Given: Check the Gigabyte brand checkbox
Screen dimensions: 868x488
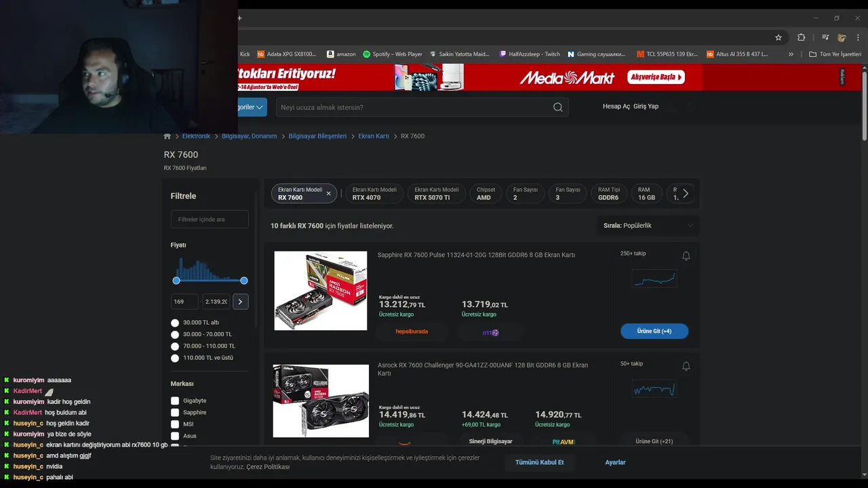Looking at the screenshot, I should coord(175,401).
